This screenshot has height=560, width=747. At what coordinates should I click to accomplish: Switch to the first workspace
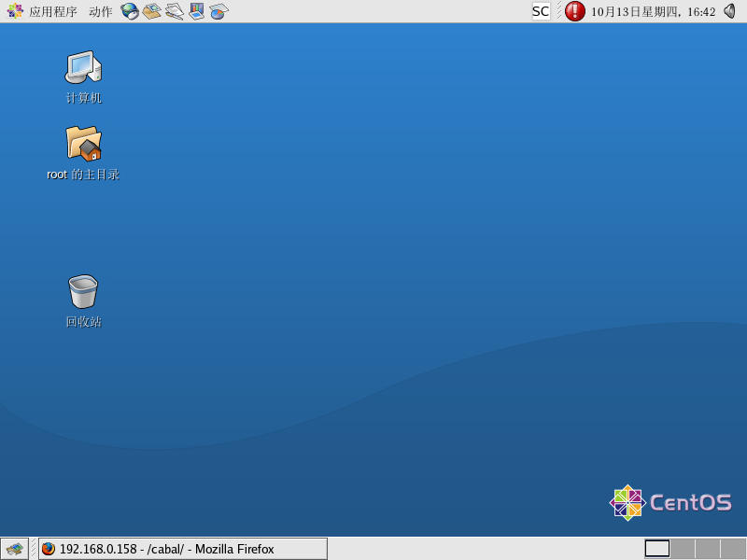coord(657,549)
